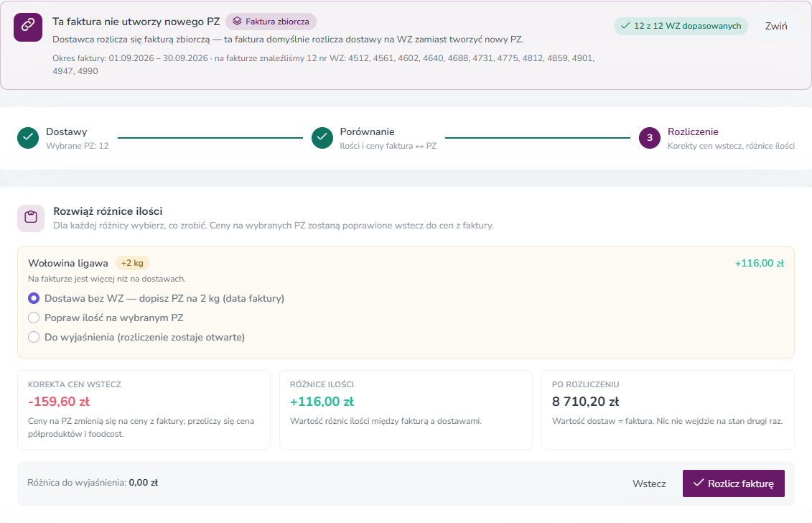Click the checkmark icon in WZ dopasowanych badge
The height and width of the screenshot is (523, 812).
pyautogui.click(x=625, y=25)
